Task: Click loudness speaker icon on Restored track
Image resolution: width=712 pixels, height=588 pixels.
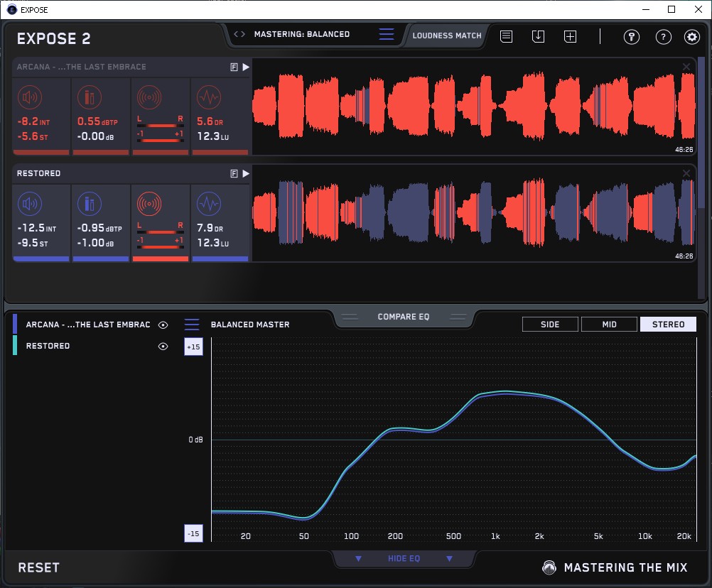Action: tap(30, 204)
